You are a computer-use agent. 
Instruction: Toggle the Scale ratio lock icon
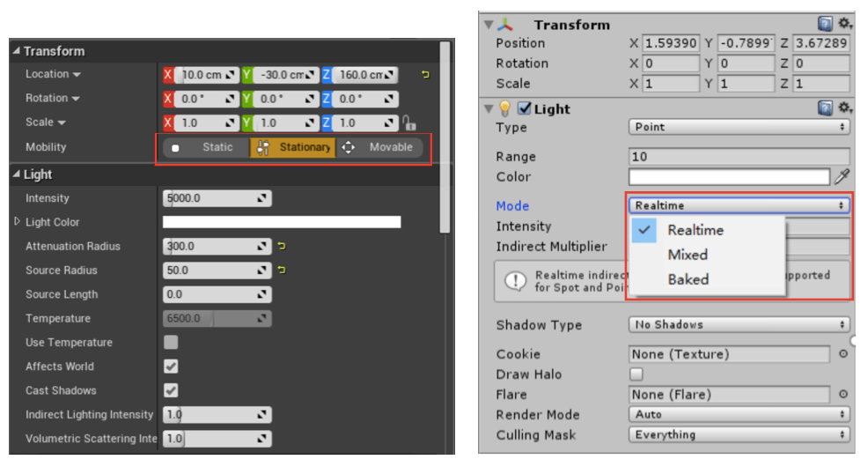click(408, 123)
